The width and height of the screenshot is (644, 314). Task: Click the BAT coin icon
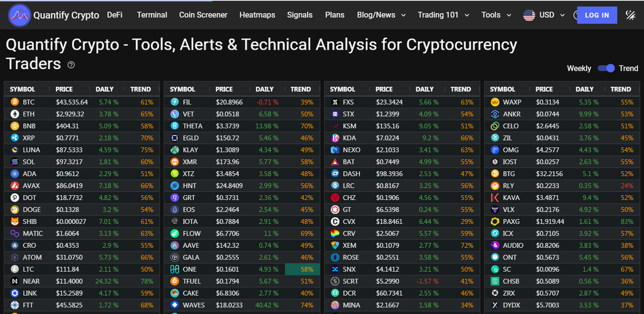point(335,162)
